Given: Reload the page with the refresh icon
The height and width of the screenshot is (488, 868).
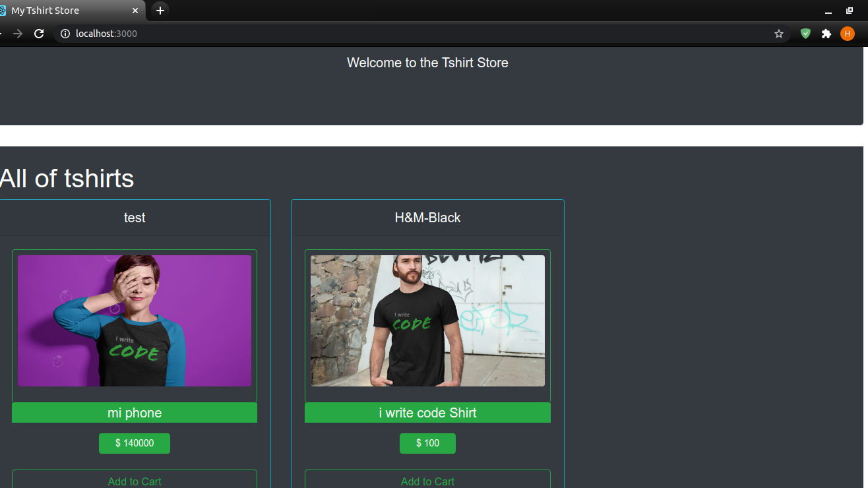Looking at the screenshot, I should tap(39, 34).
